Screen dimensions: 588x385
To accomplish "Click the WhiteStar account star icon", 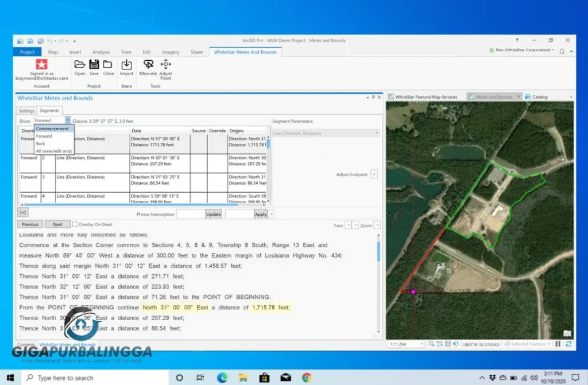I will 41,64.
